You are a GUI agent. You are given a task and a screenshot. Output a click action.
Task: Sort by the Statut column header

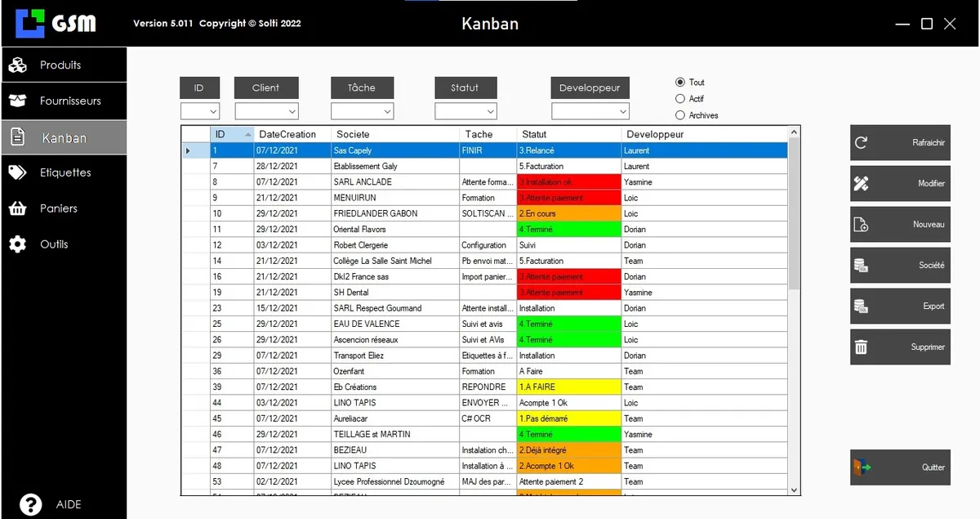pyautogui.click(x=568, y=134)
